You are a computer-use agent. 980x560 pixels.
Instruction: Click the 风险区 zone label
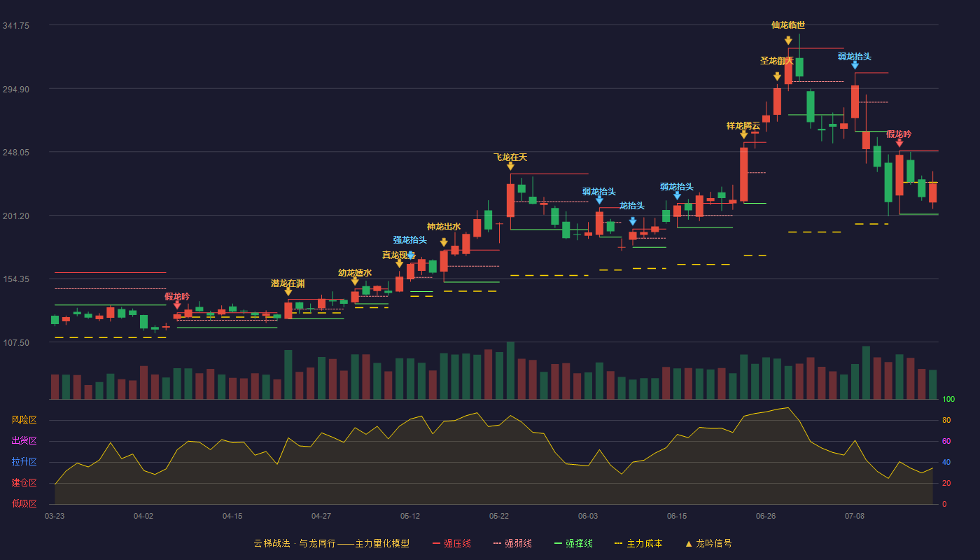(x=24, y=420)
